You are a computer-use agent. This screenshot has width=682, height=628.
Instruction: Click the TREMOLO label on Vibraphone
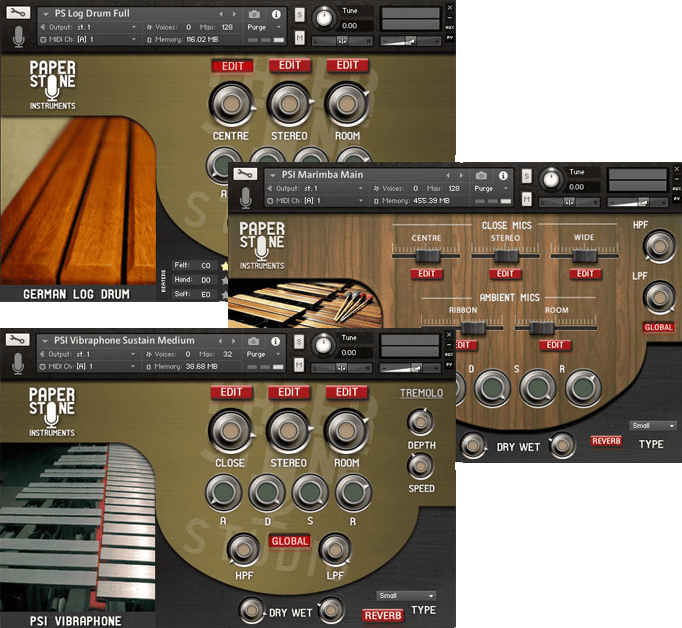coord(421,393)
